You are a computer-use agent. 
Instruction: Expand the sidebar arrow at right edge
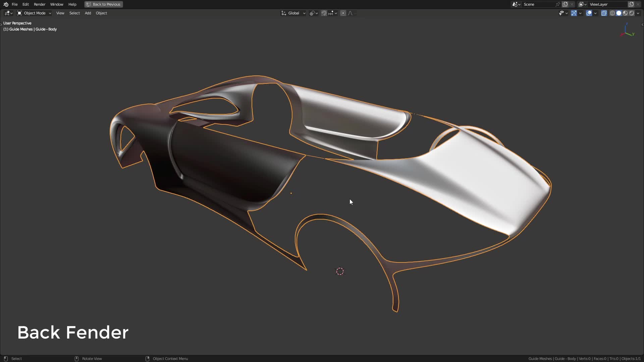[642, 24]
